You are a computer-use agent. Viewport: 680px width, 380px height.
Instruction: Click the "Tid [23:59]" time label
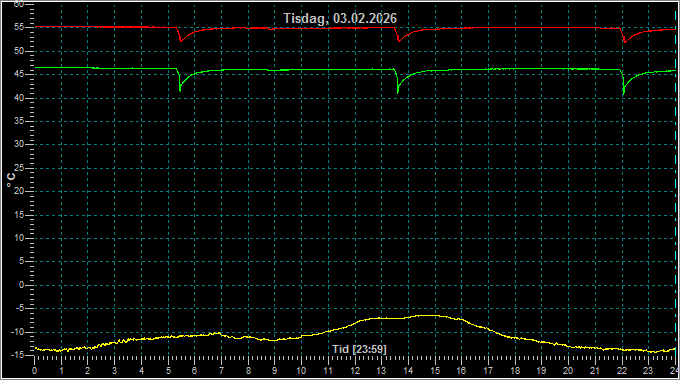pyautogui.click(x=359, y=349)
